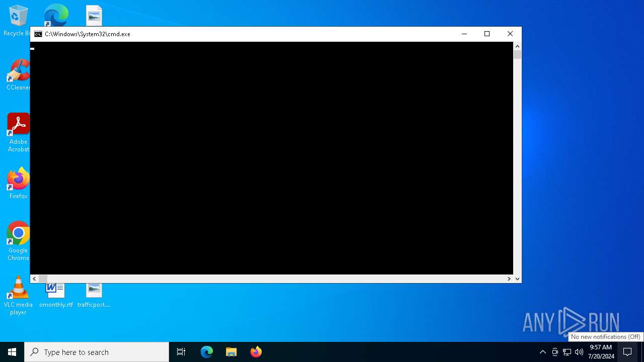Viewport: 644px width, 362px height.
Task: Click the cmd scroll down arrow
Action: point(517,279)
